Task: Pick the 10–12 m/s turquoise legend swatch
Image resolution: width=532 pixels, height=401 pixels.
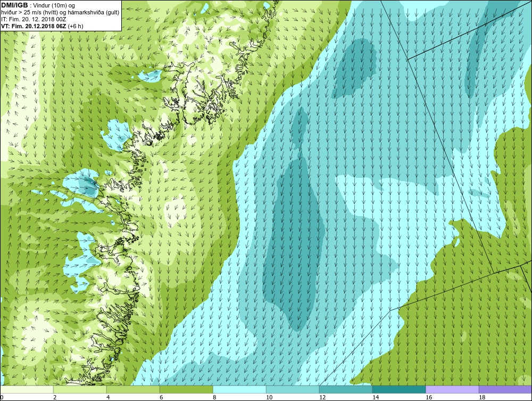Action: (293, 389)
